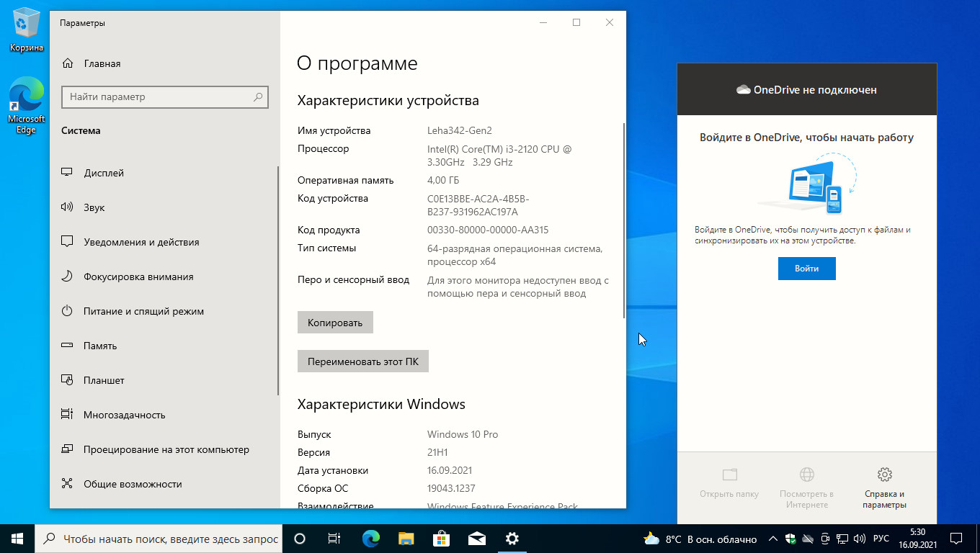Viewport: 980px width, 553px height.
Task: Click the Windows 10 Pro edition value
Action: tap(463, 434)
